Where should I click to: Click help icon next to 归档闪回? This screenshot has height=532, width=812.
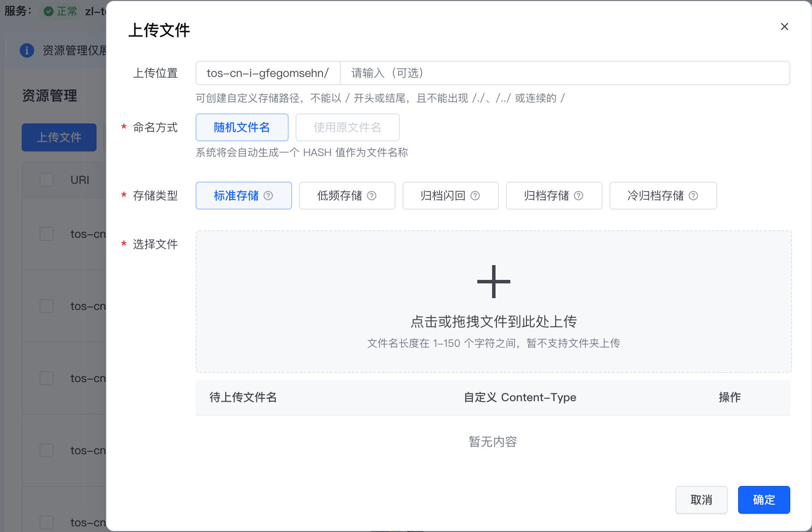point(475,196)
